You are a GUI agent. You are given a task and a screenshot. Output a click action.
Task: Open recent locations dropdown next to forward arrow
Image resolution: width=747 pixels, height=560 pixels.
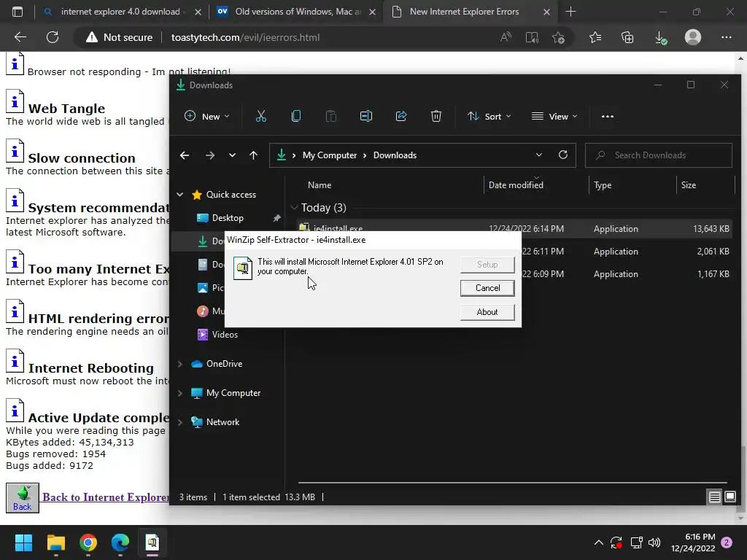tap(232, 155)
